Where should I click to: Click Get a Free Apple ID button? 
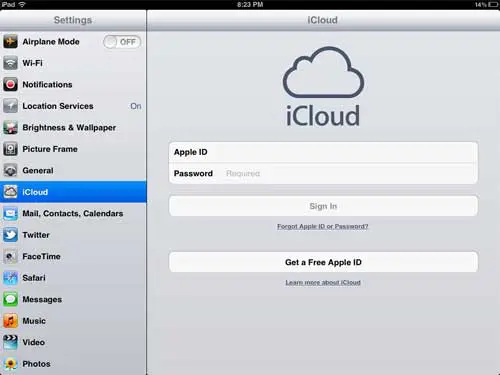pyautogui.click(x=323, y=262)
